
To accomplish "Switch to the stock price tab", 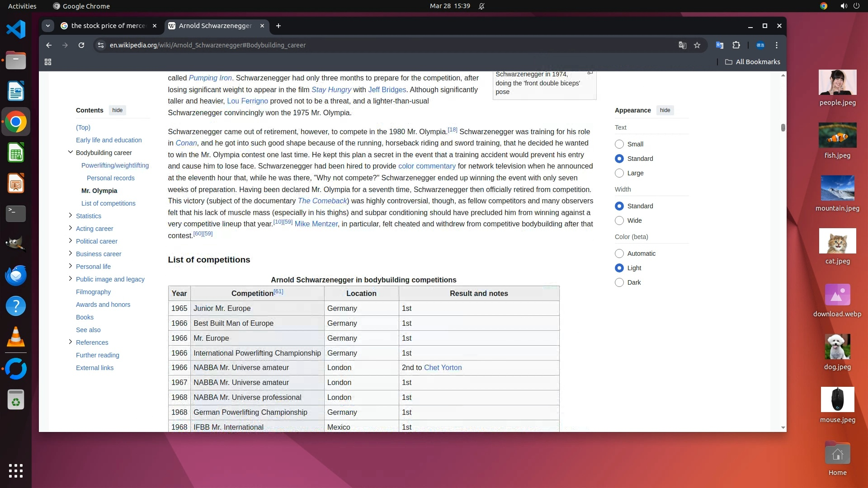I will pyautogui.click(x=108, y=26).
